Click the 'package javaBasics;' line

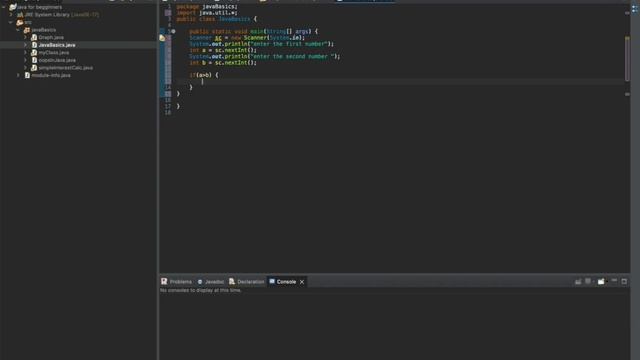207,7
